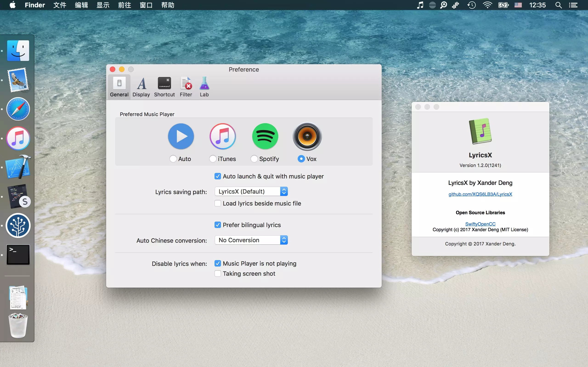Open the Display preferences tab
Viewport: 588px width, 367px height.
point(141,87)
